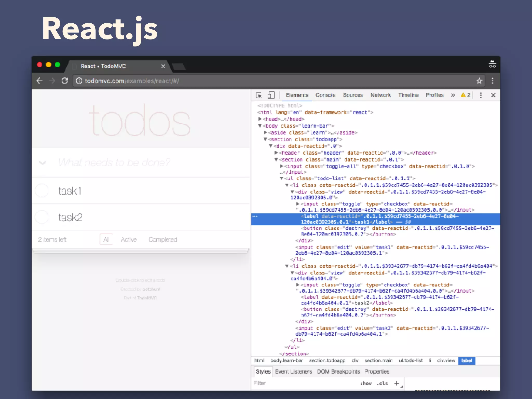
Task: Click the site info icon in the address bar
Action: pos(79,81)
